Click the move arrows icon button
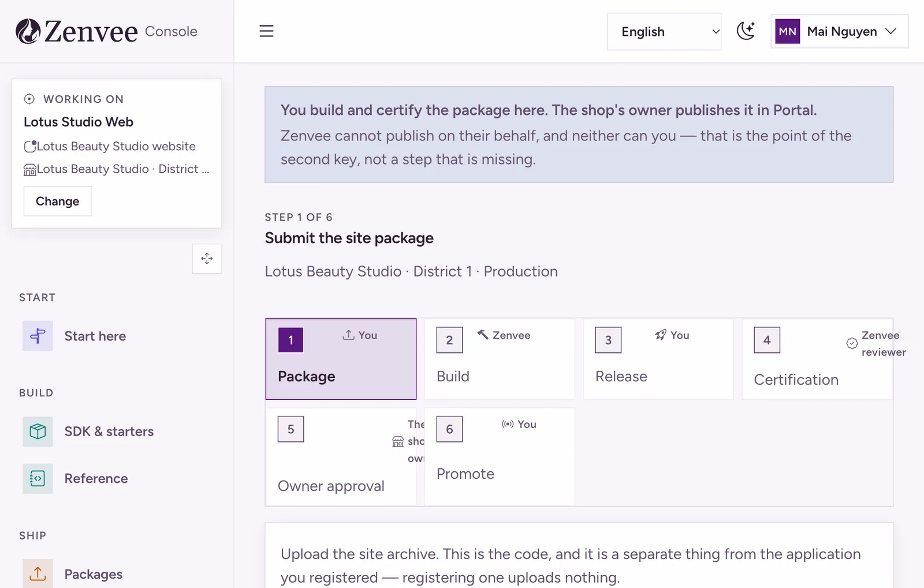This screenshot has height=588, width=924. (207, 259)
